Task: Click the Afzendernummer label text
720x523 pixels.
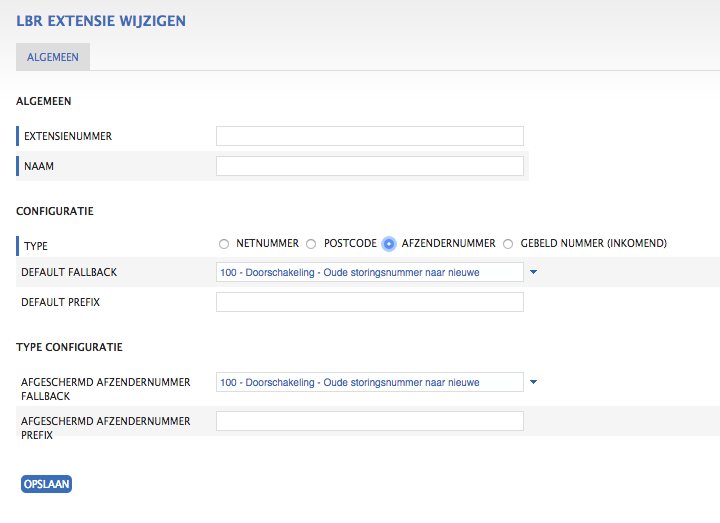Action: pos(449,243)
